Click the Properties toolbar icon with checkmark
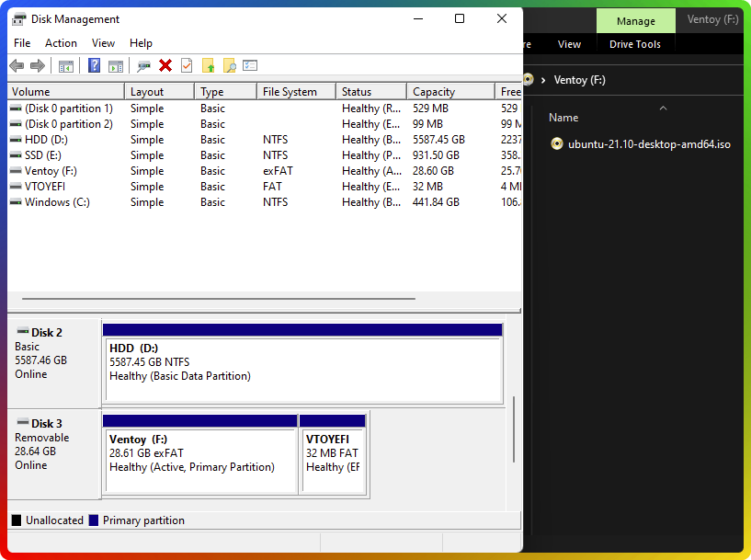The width and height of the screenshot is (751, 560). pos(187,65)
